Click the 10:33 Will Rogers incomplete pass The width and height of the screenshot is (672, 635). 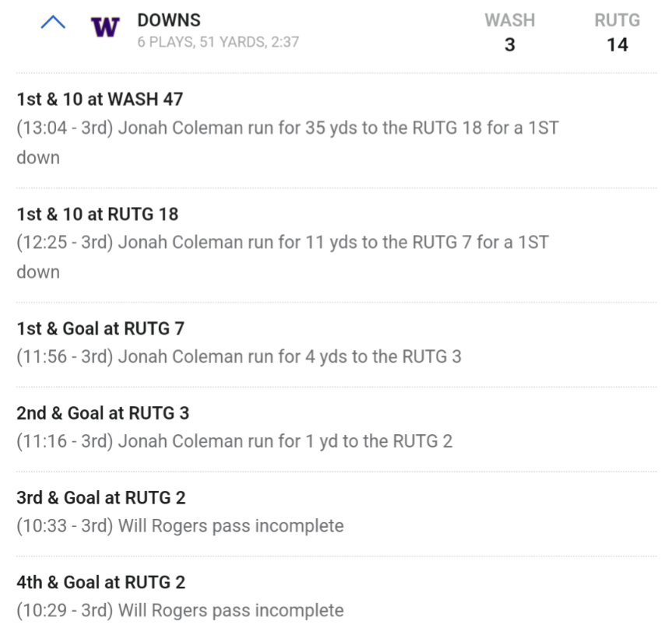click(x=180, y=525)
